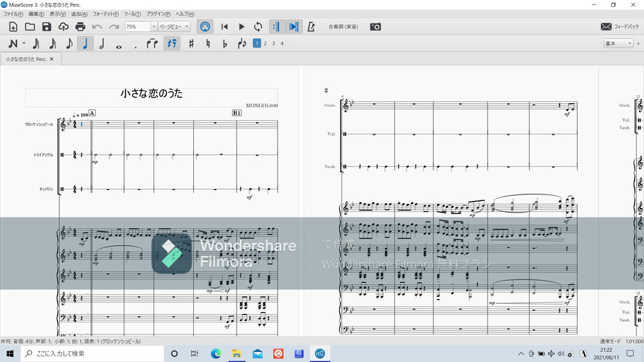
Task: Create a new score with the toolbar icon
Action: 13,27
